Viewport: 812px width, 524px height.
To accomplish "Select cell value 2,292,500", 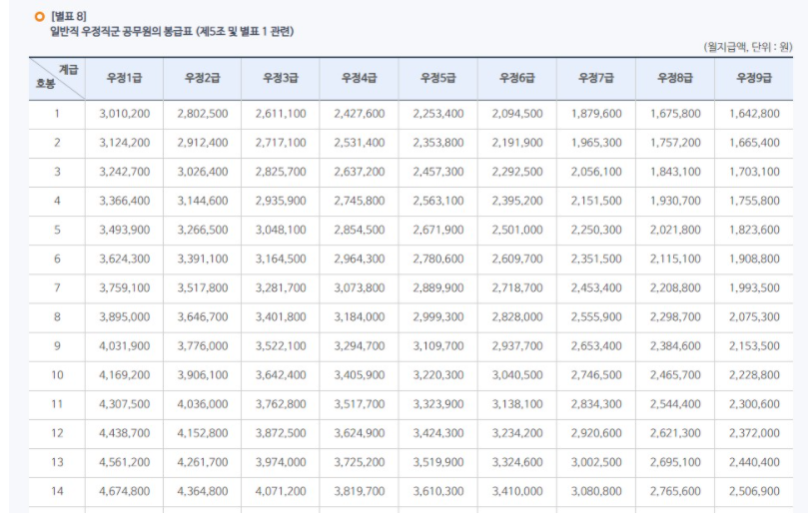I will [517, 172].
